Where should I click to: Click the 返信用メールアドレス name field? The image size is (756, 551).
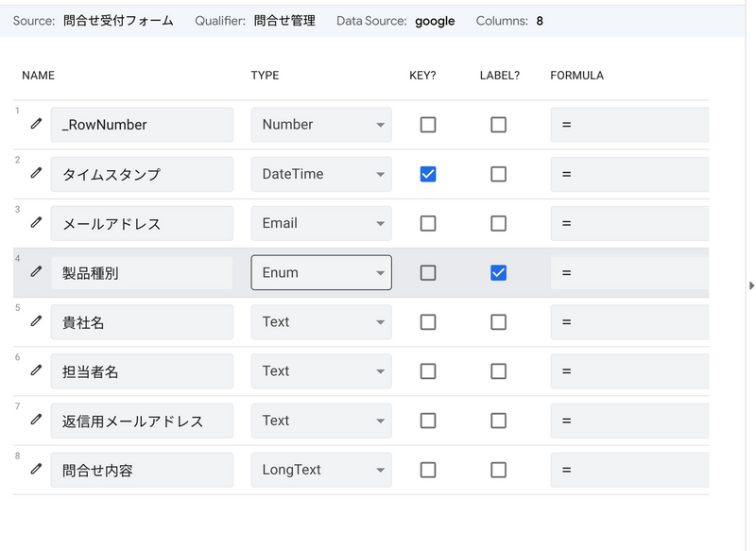(142, 421)
